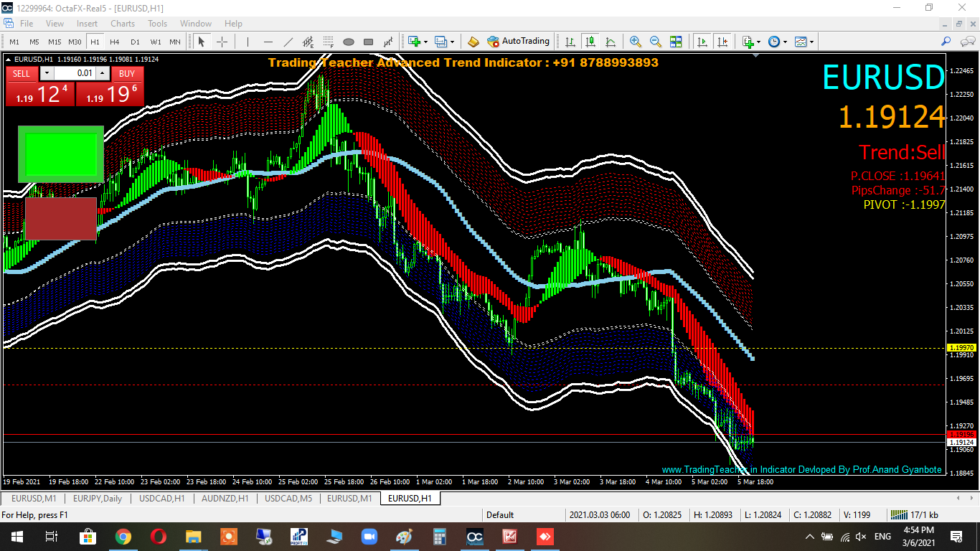Set timeframe to H4

tap(115, 42)
